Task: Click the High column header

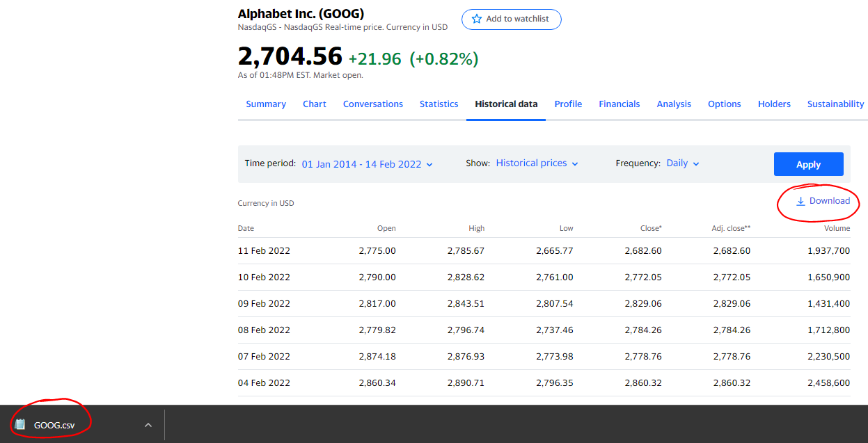Action: [x=477, y=228]
